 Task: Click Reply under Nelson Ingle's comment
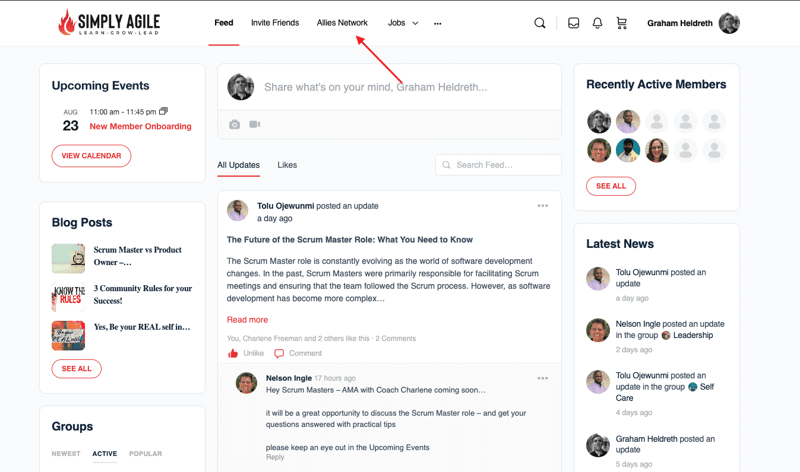click(275, 457)
